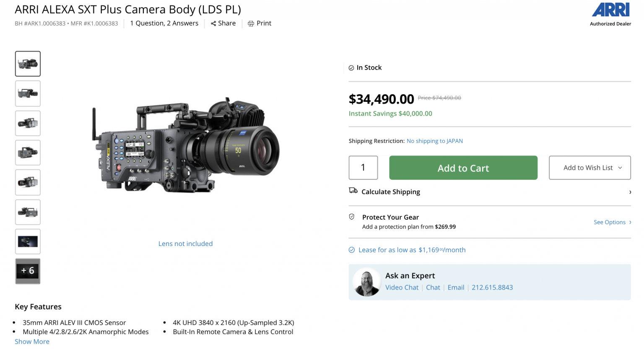This screenshot has height=355, width=644.
Task: Click the Lens not included link
Action: 185,244
